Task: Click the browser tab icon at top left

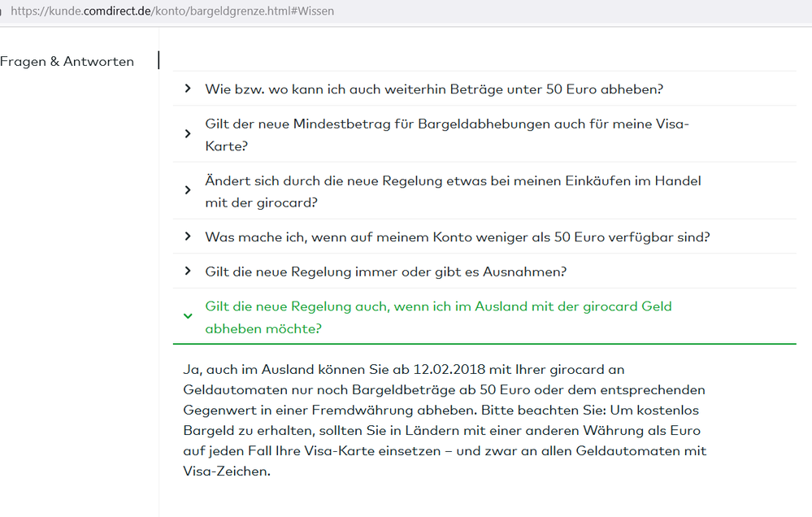Action: point(4,11)
